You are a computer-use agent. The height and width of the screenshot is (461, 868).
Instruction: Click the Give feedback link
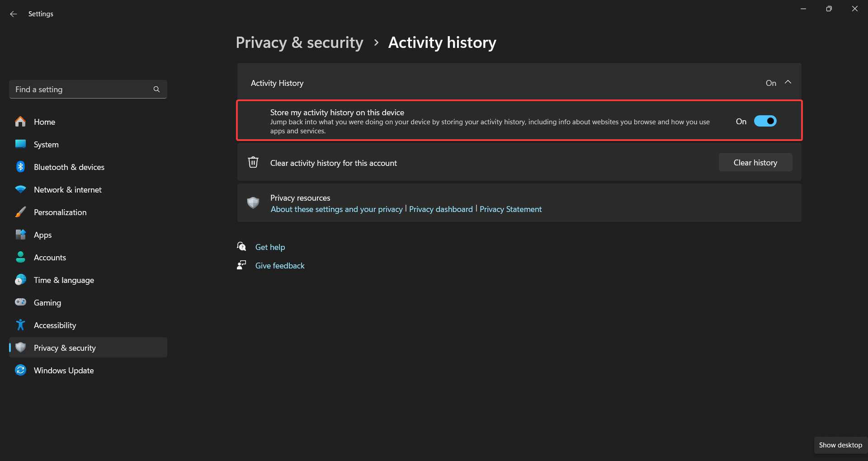tap(280, 266)
